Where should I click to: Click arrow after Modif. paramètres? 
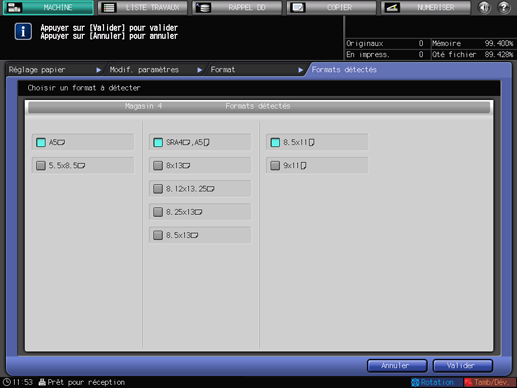(199, 70)
